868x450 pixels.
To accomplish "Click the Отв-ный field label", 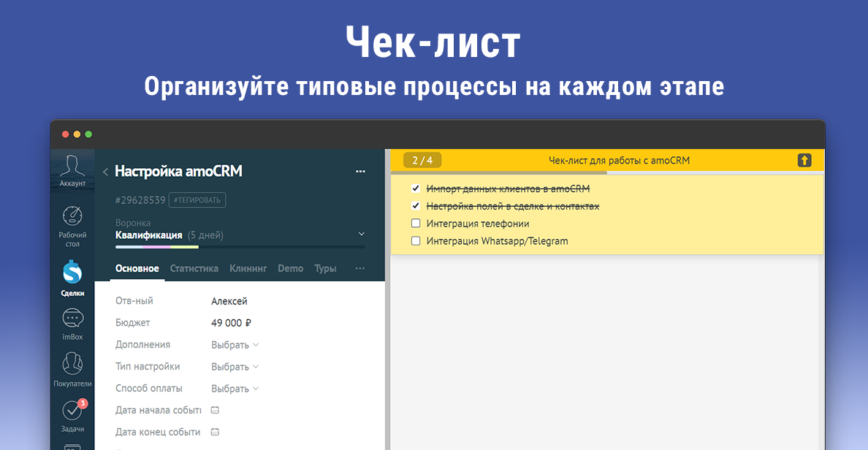I will point(134,300).
